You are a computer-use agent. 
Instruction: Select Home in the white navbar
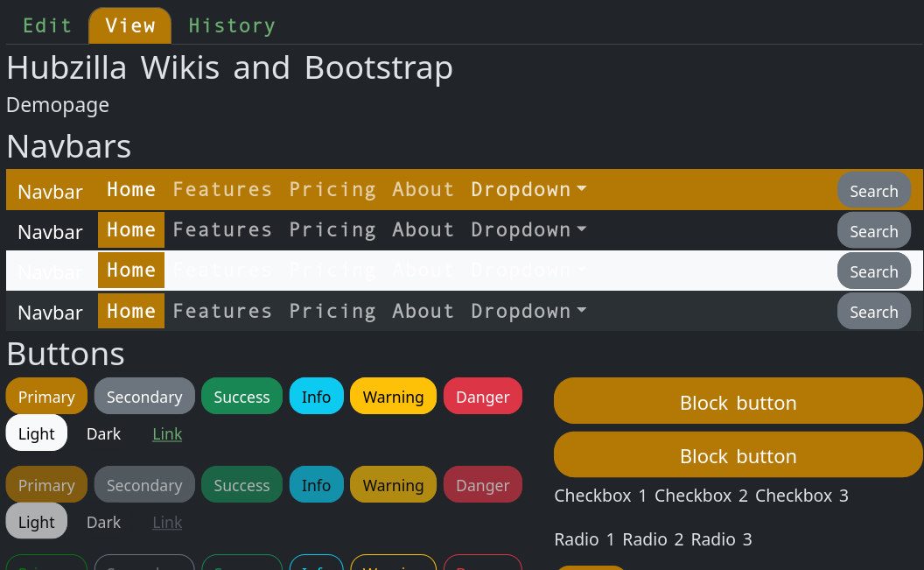pos(131,271)
